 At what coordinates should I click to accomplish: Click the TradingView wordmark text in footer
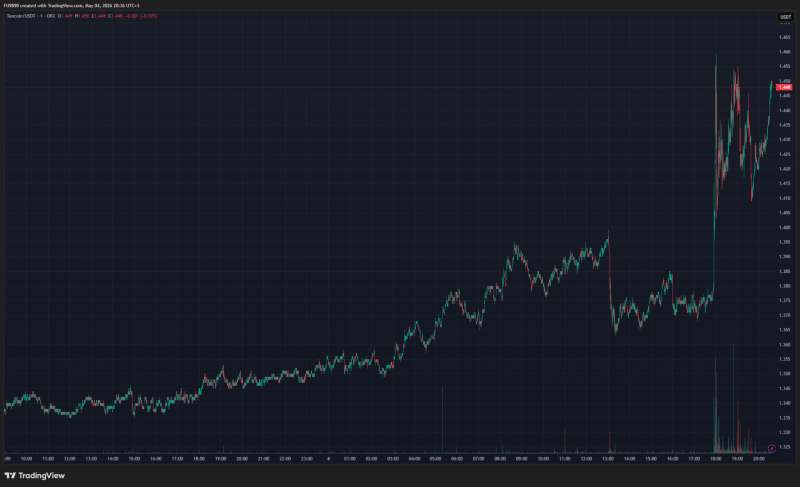pos(41,475)
